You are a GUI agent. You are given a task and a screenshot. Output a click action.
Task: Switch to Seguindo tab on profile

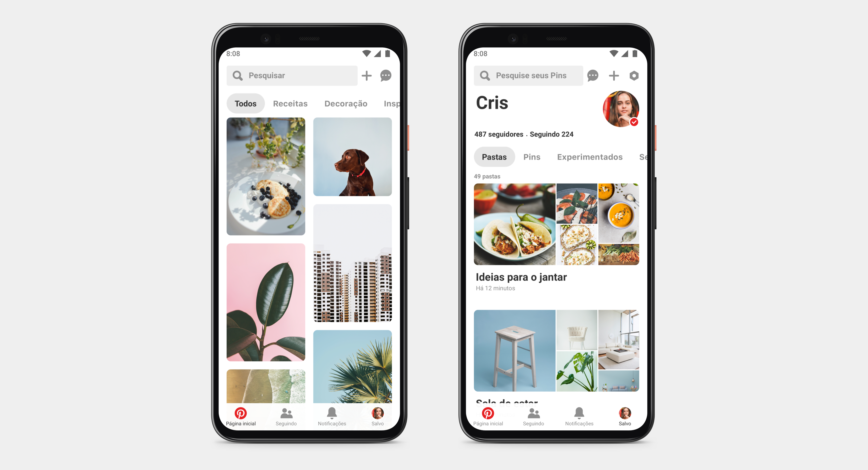[x=641, y=157]
